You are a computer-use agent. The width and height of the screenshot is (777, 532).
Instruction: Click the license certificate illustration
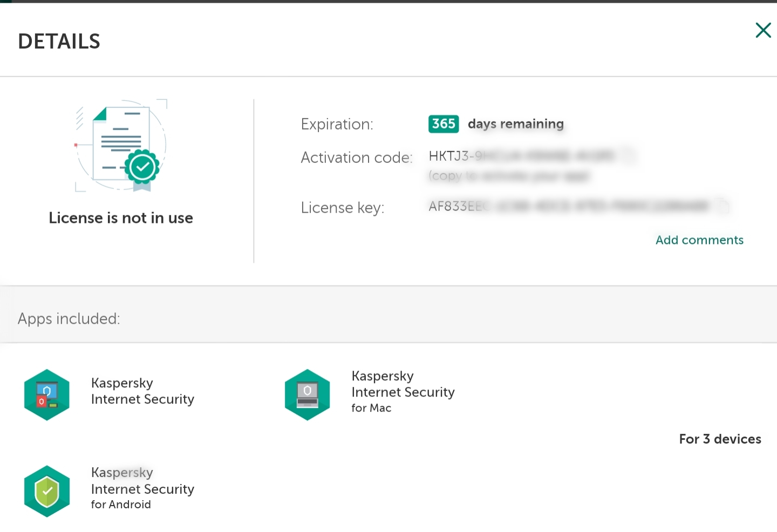click(x=121, y=146)
